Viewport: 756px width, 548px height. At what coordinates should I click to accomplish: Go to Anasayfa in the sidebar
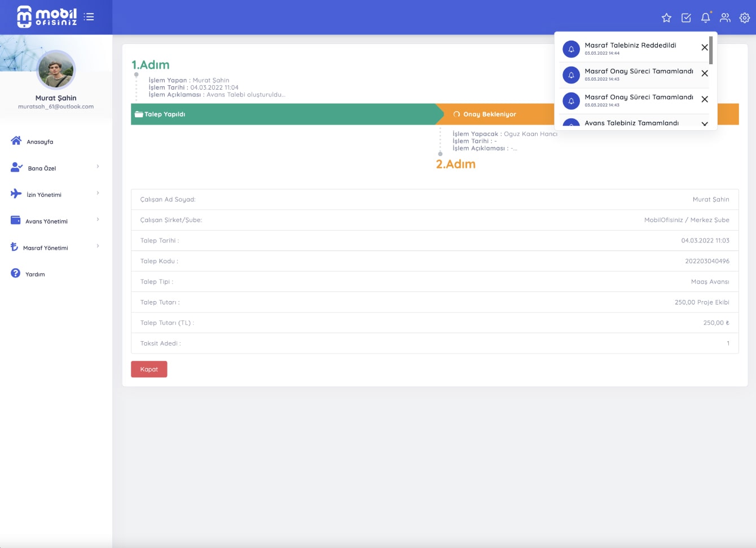pyautogui.click(x=39, y=142)
